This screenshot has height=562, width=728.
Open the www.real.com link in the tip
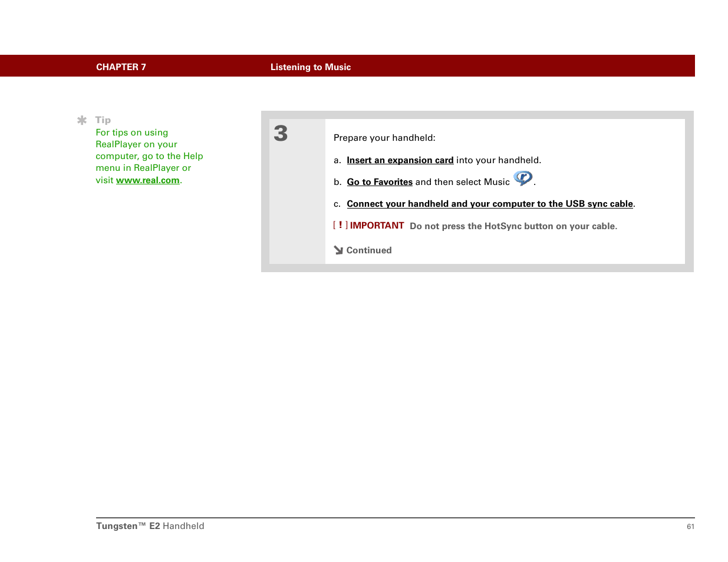click(148, 180)
